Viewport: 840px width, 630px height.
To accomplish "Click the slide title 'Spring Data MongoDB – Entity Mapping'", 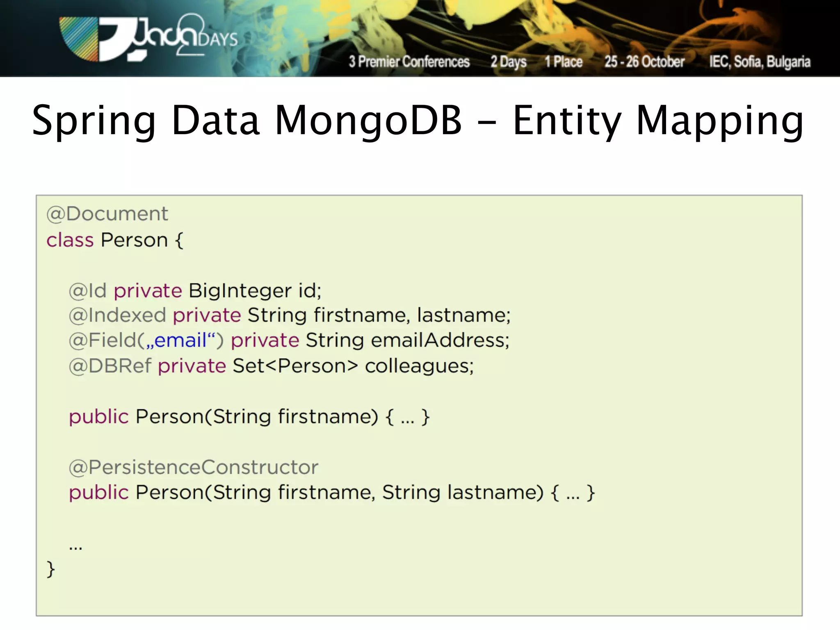I will click(x=418, y=121).
